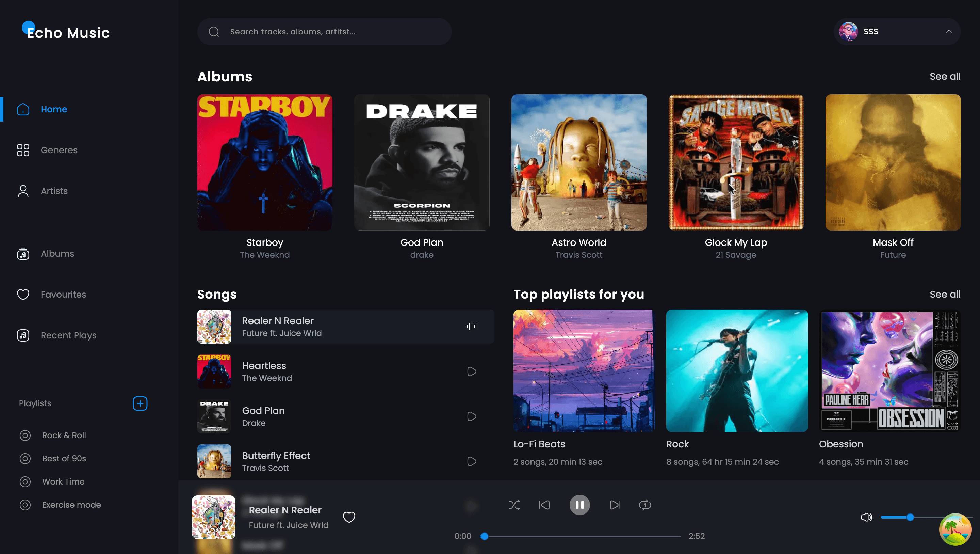This screenshot has height=554, width=980.
Task: See all albums
Action: [945, 77]
